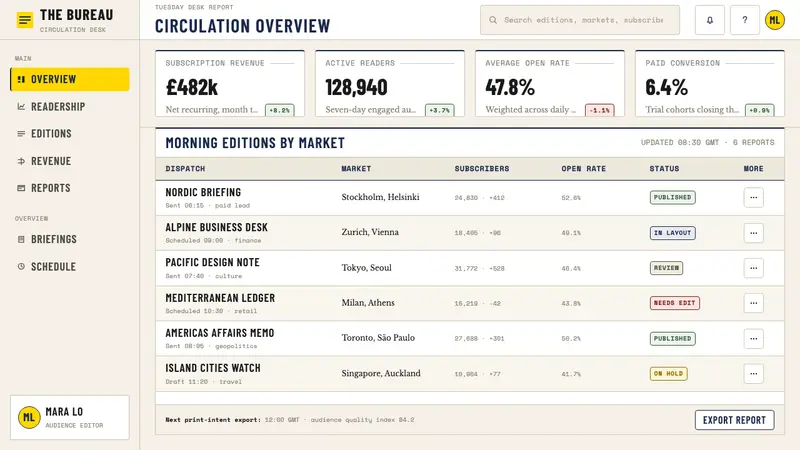Click the Zurich, Vienna market cell
This screenshot has height=450, width=800.
pos(370,232)
